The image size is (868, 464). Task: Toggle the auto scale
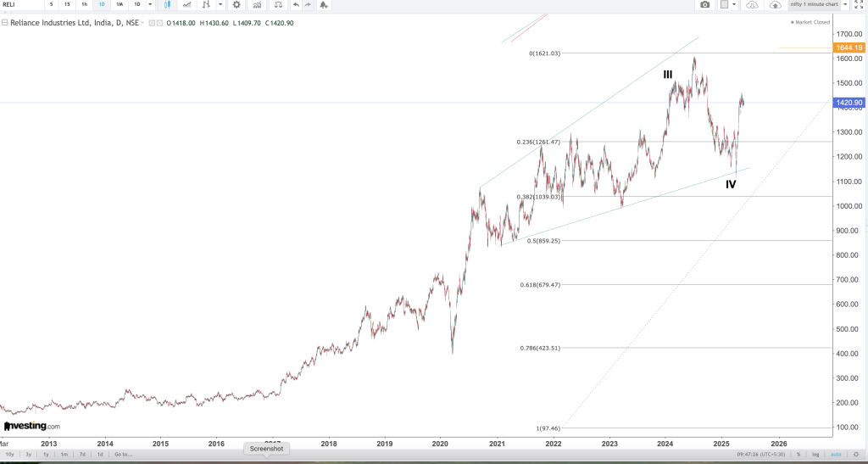click(x=835, y=454)
